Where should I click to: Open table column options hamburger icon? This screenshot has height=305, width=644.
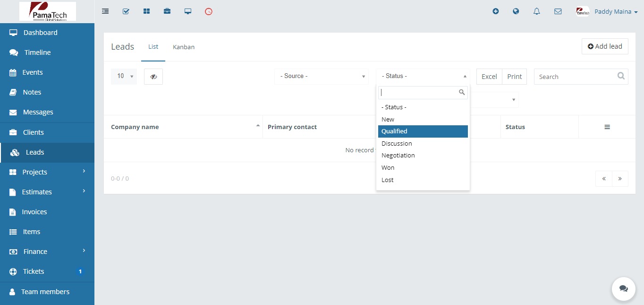607,127
